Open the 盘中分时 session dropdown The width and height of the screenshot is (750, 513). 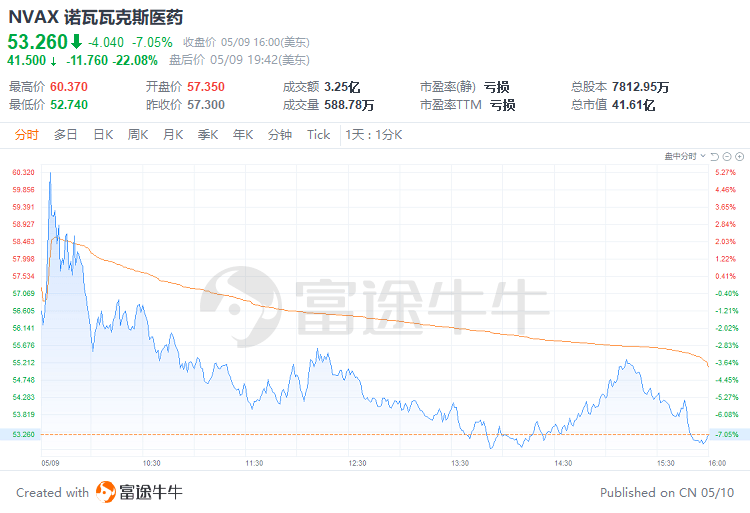tap(685, 156)
